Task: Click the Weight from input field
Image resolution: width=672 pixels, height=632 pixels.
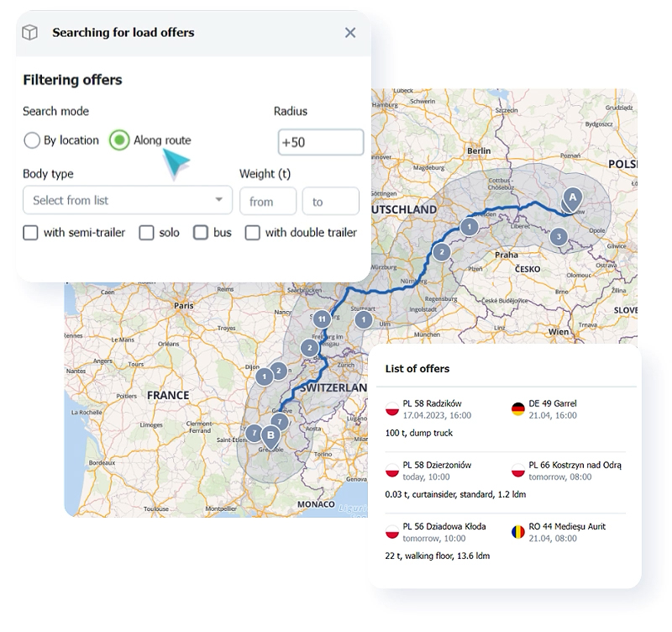Action: pyautogui.click(x=268, y=201)
